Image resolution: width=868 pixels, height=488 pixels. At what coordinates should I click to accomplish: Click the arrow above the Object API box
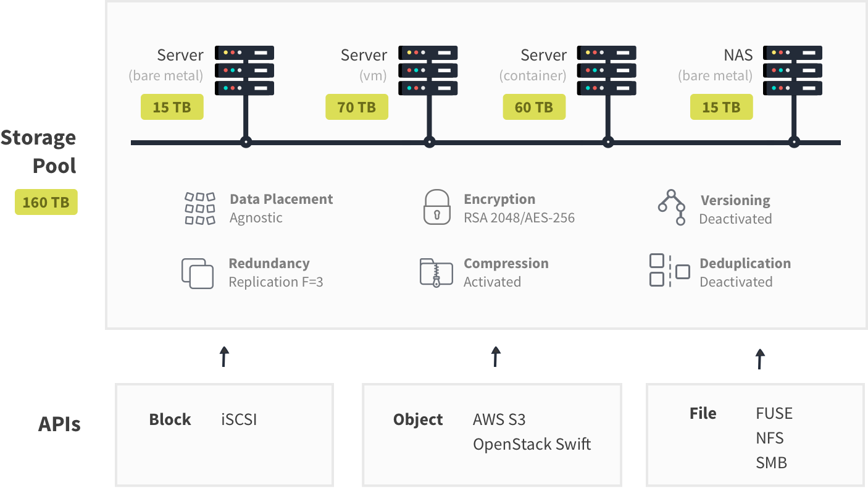click(496, 356)
